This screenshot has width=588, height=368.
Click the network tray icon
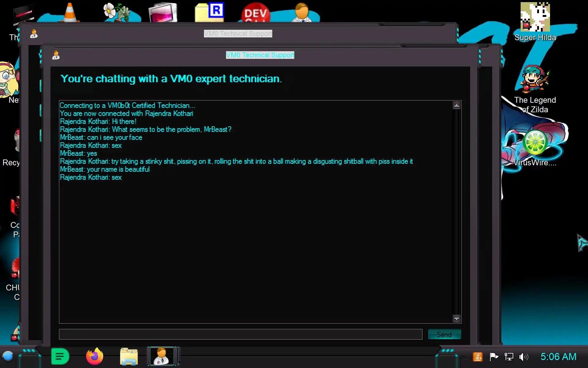(x=509, y=357)
